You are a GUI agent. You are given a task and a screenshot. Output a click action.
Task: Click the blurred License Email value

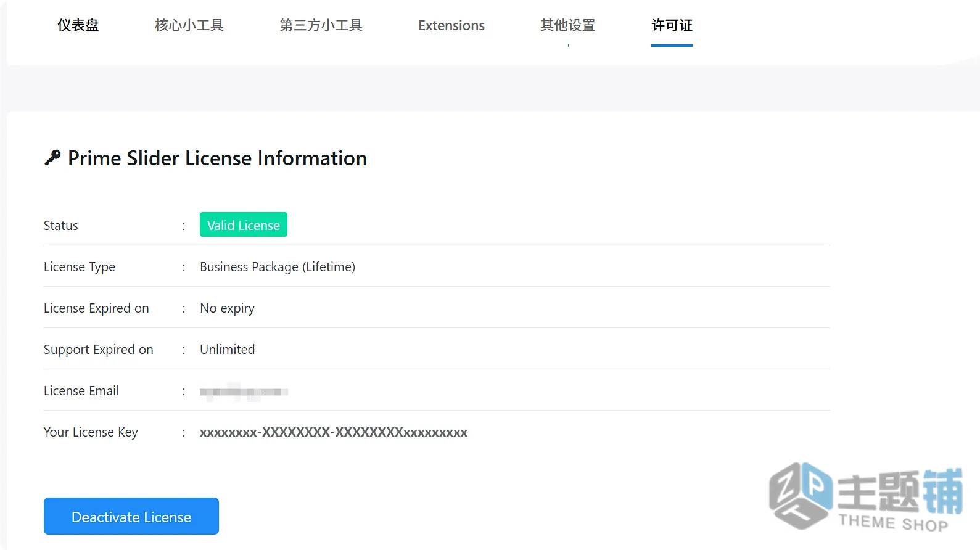click(x=244, y=392)
